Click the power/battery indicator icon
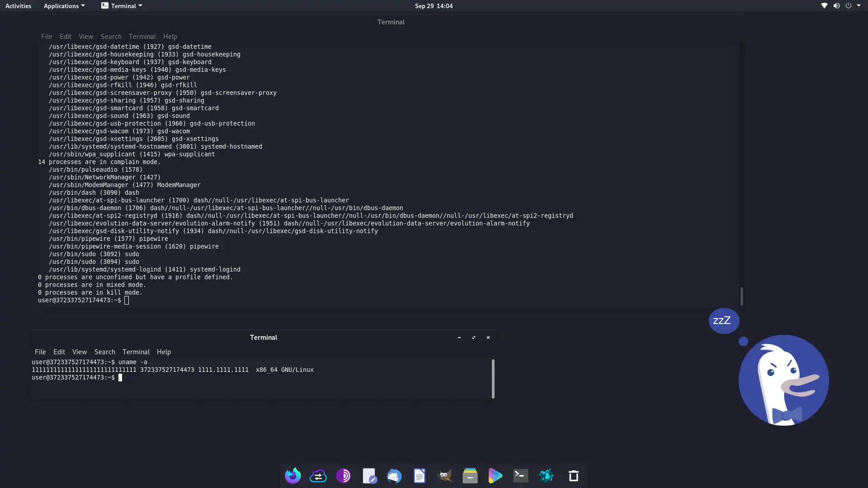868x488 pixels. click(x=848, y=5)
